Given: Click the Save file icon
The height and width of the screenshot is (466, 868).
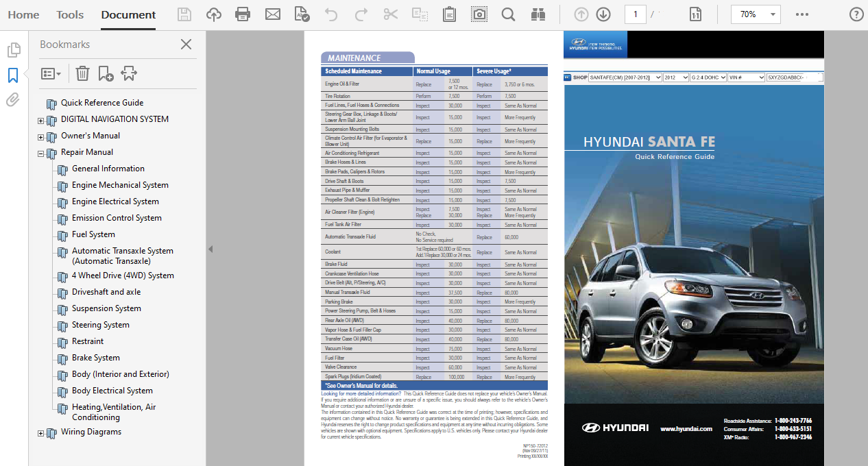Looking at the screenshot, I should [184, 14].
